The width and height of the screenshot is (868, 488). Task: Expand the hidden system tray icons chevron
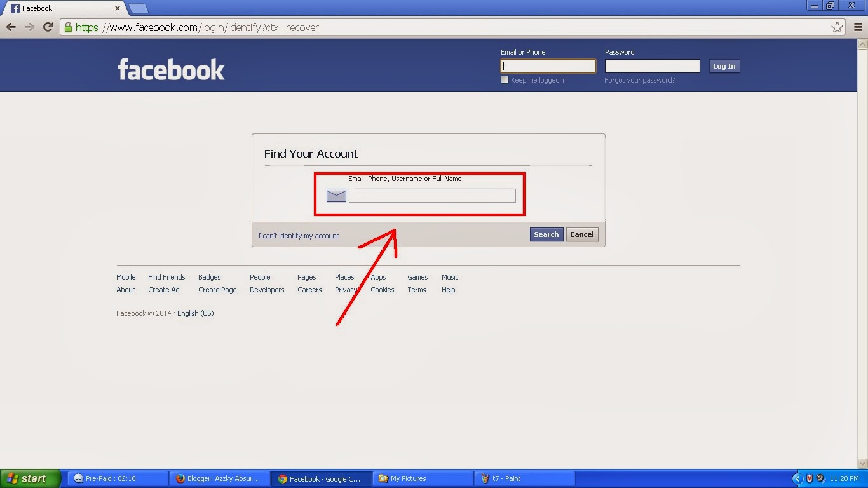pyautogui.click(x=797, y=478)
